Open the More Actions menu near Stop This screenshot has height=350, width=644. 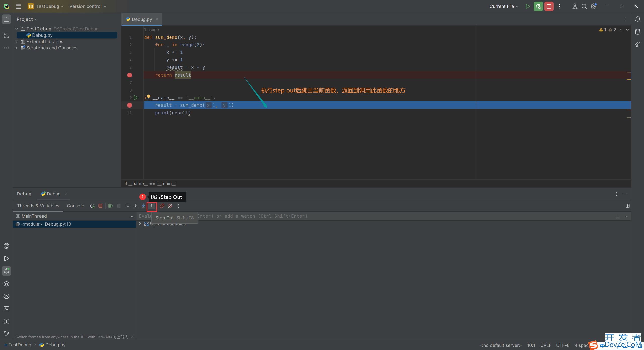coord(560,6)
